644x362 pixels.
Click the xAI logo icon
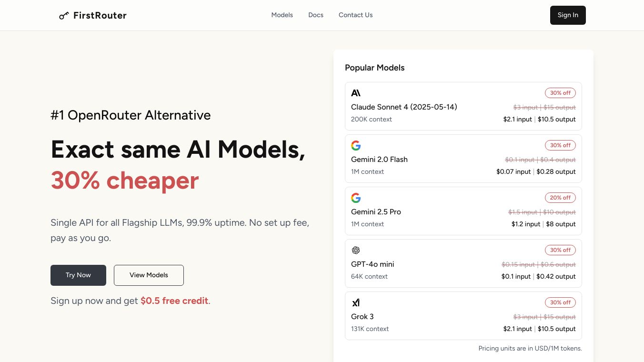356,302
